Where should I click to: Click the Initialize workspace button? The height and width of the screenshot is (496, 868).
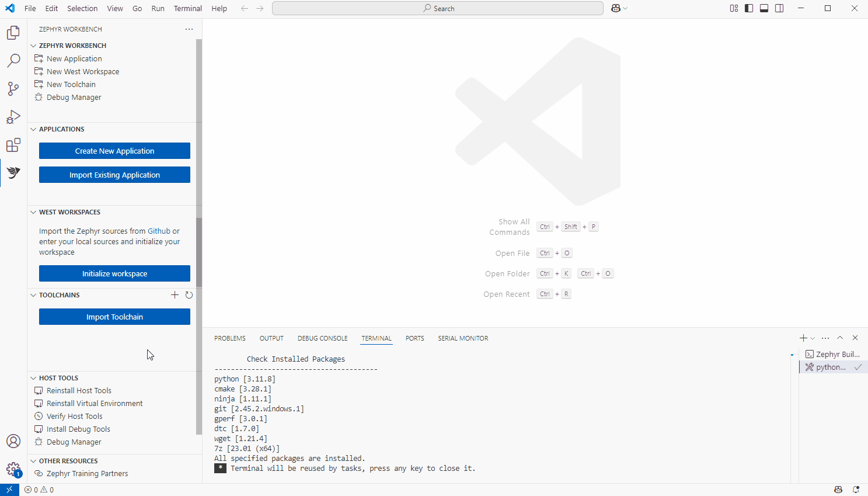(x=114, y=273)
